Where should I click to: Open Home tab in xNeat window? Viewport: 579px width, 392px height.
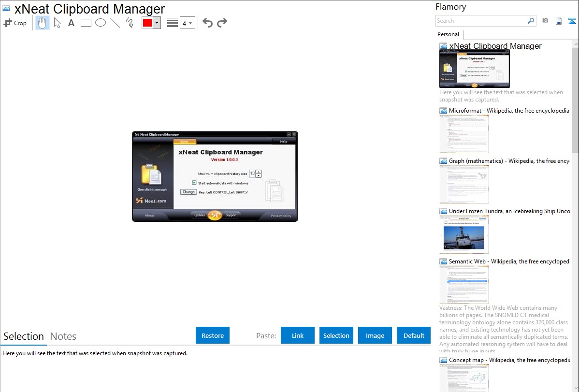(184, 142)
